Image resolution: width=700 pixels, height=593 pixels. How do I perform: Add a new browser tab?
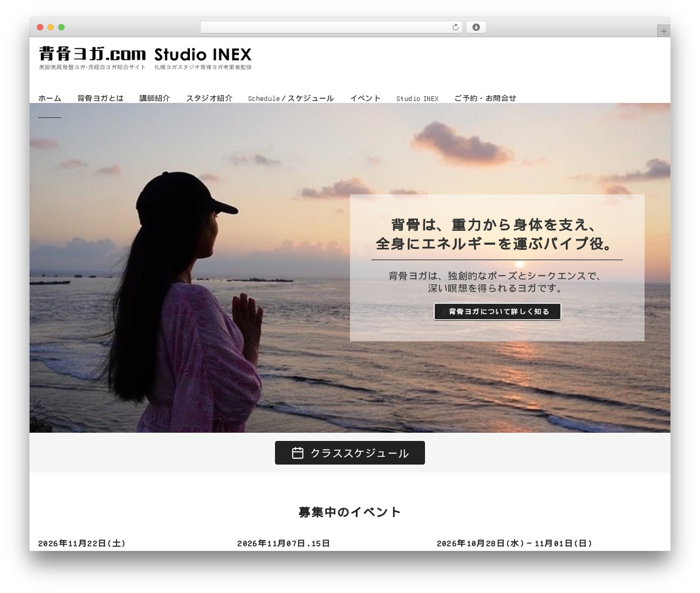663,31
